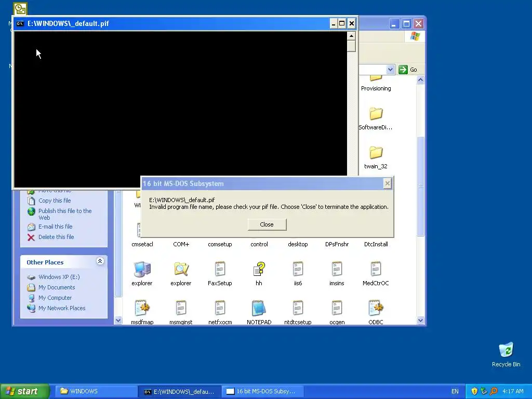
Task: Click Close in MS-DOS Subsystem dialog
Action: click(267, 224)
